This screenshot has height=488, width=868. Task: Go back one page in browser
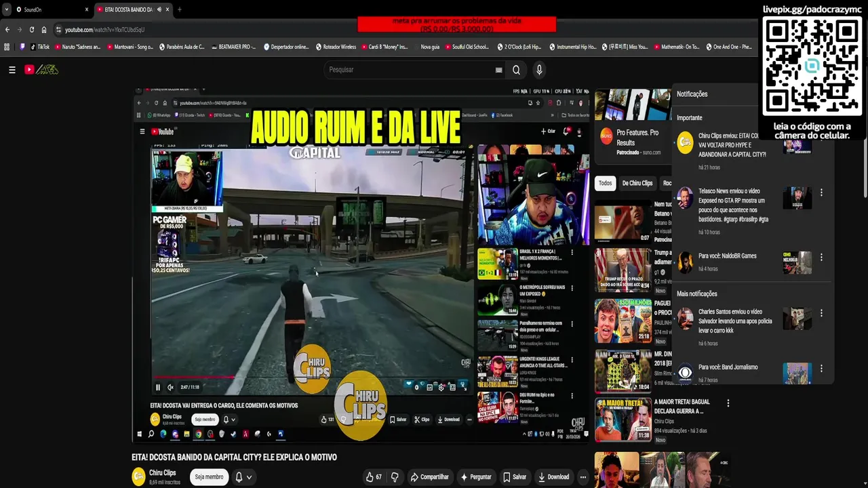coord(7,30)
